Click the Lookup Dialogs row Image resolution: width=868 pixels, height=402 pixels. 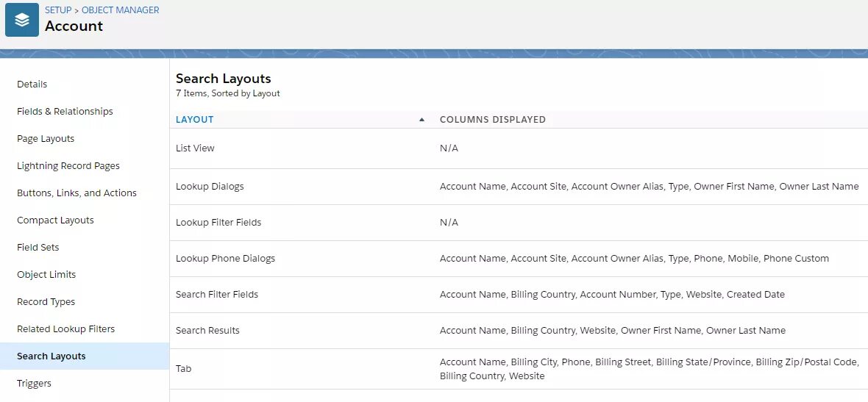pos(519,187)
